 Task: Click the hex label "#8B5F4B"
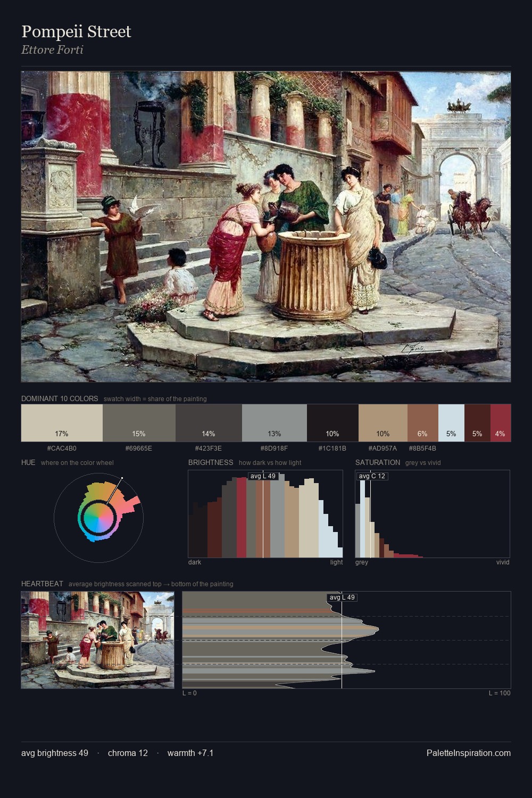coord(422,448)
